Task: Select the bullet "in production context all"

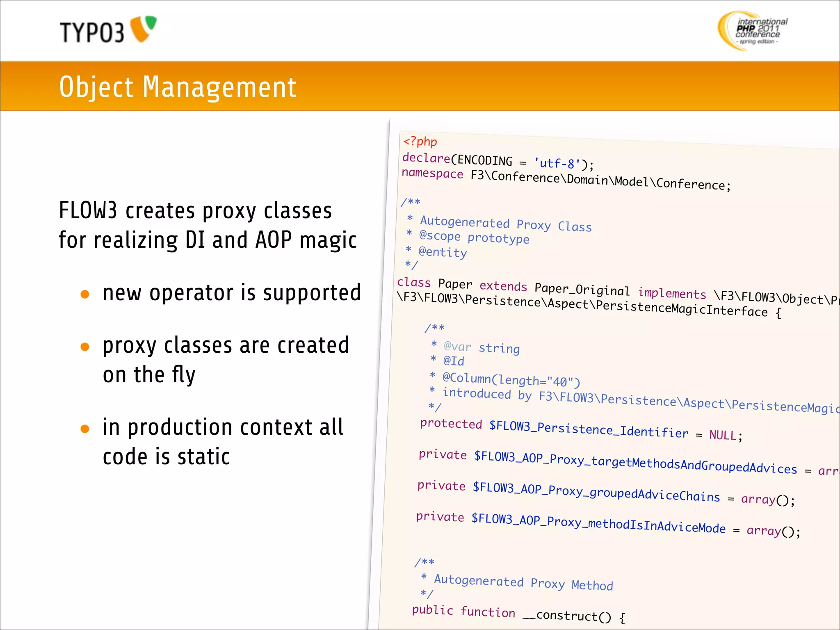Action: pyautogui.click(x=223, y=427)
